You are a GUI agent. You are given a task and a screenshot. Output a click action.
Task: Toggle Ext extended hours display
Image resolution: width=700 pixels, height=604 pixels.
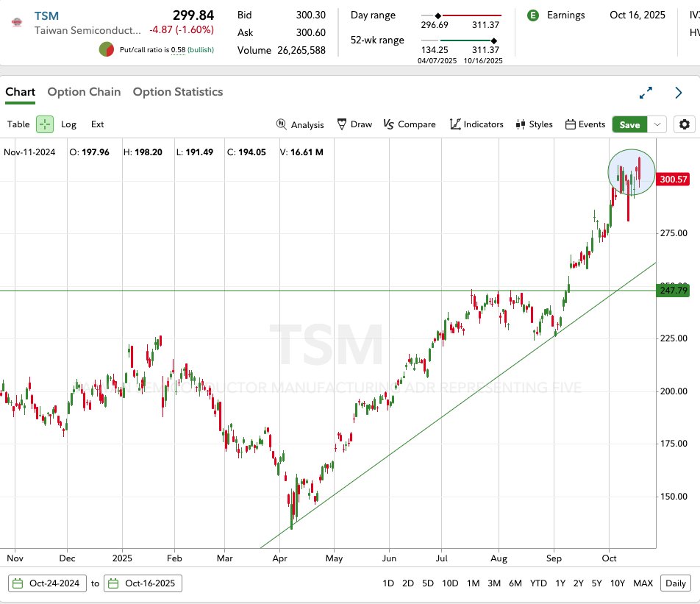coord(97,124)
